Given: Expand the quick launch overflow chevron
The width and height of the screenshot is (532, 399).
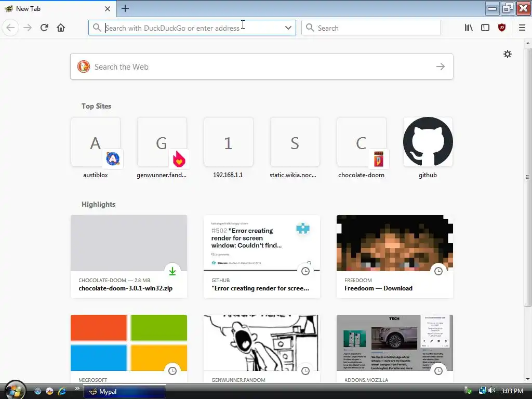Looking at the screenshot, I should coord(77,389).
